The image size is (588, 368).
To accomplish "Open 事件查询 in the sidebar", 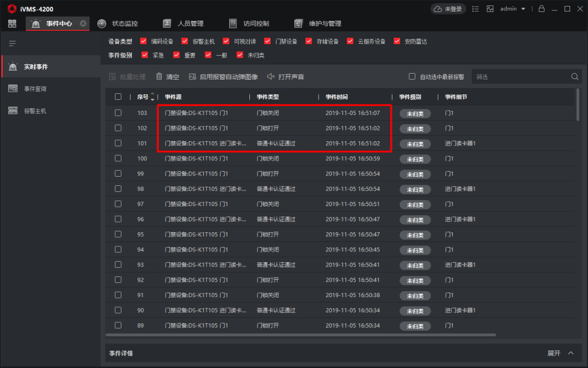I will pyautogui.click(x=35, y=89).
